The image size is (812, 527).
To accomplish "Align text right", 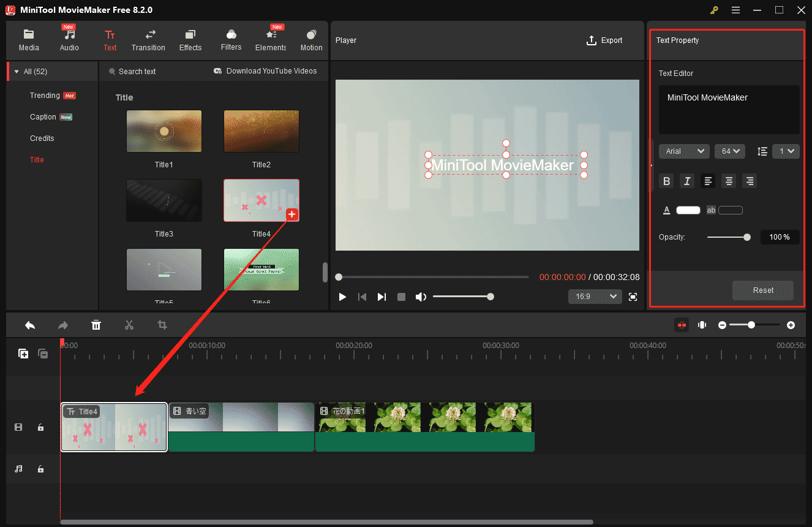I will point(750,181).
